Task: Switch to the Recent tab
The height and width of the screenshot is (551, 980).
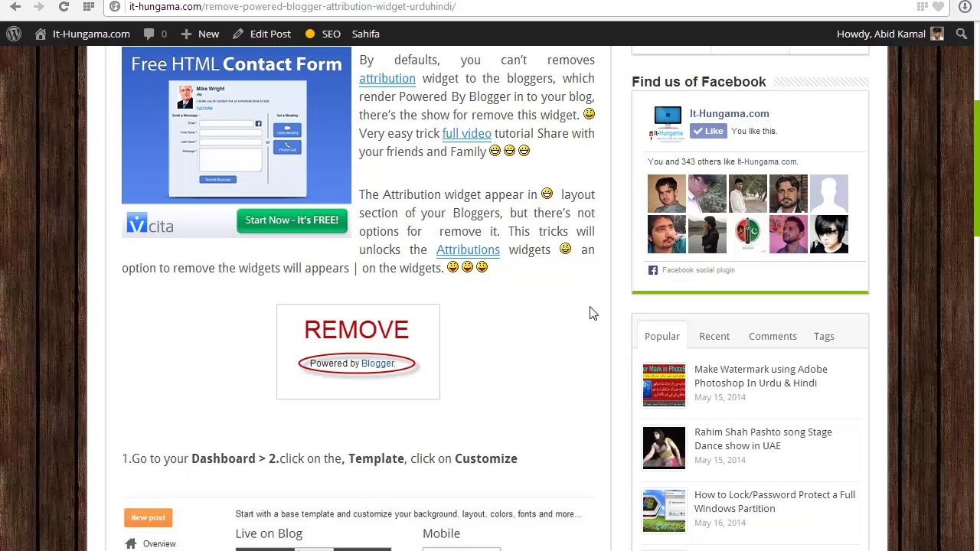Action: click(x=714, y=337)
